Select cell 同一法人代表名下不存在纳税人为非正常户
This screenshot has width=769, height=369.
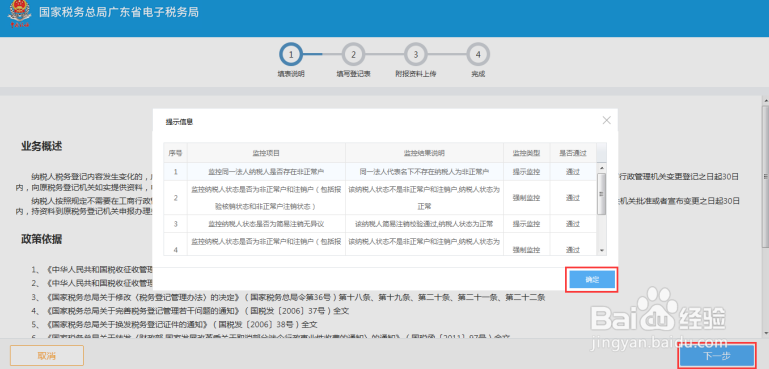(424, 172)
